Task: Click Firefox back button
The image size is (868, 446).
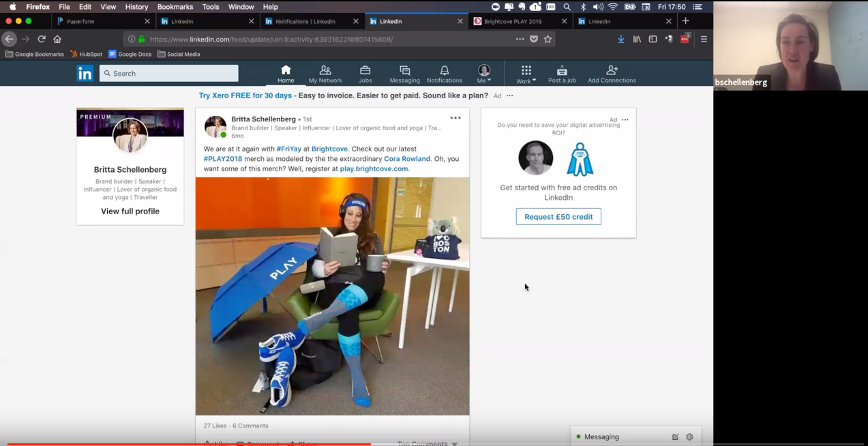Action: tap(9, 39)
